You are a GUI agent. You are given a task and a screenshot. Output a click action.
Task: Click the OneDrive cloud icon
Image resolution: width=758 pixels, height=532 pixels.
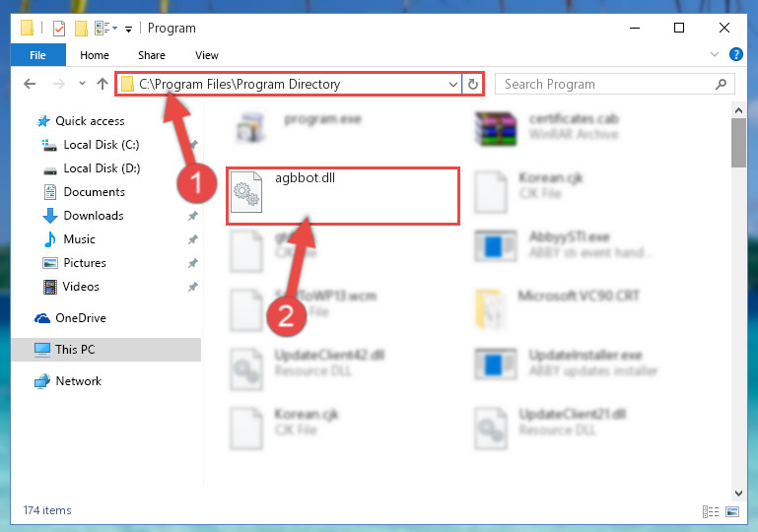point(42,318)
